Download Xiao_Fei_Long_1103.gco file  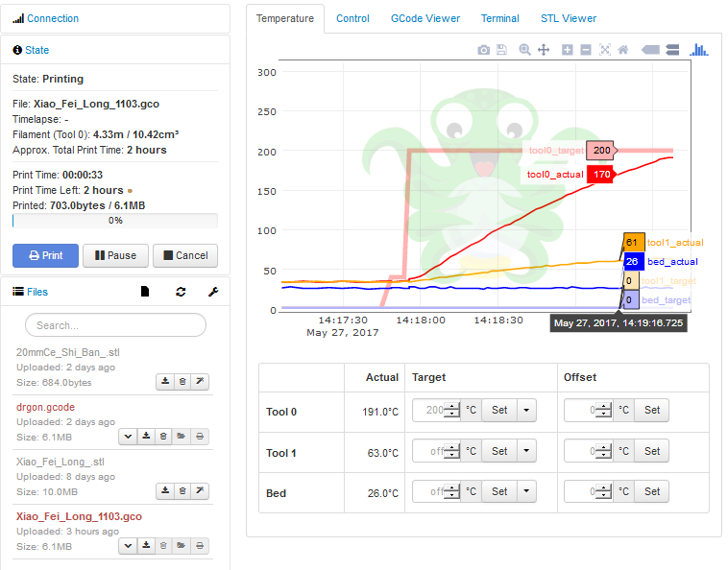pyautogui.click(x=146, y=546)
